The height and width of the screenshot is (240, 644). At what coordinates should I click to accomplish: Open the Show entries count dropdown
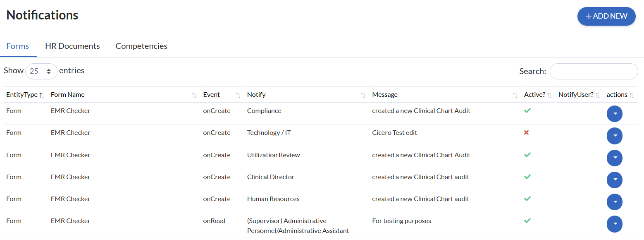click(x=41, y=71)
